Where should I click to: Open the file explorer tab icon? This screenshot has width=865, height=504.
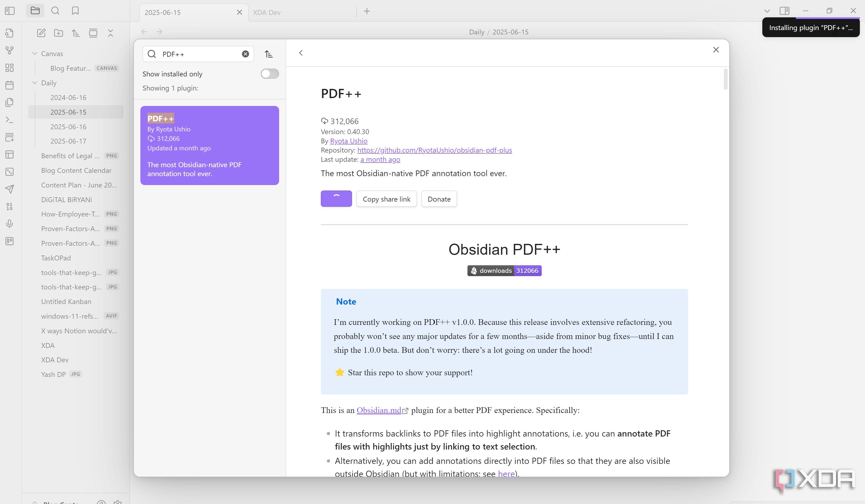(35, 11)
